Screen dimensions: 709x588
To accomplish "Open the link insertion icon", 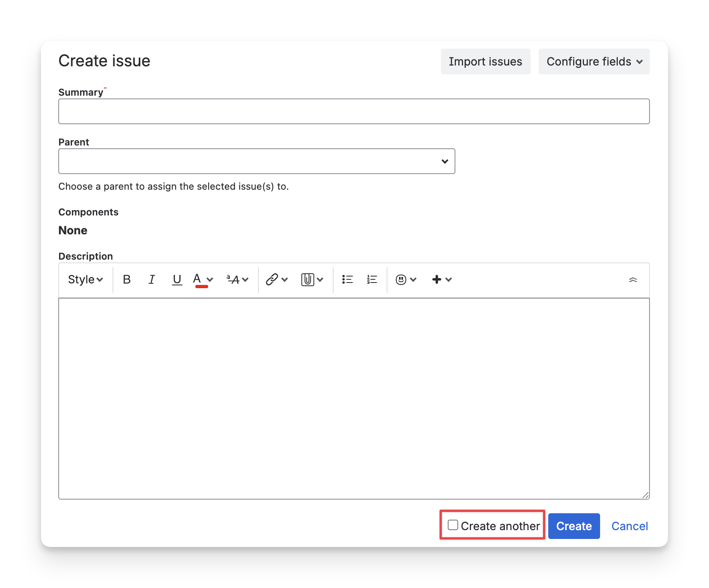I will tap(272, 279).
